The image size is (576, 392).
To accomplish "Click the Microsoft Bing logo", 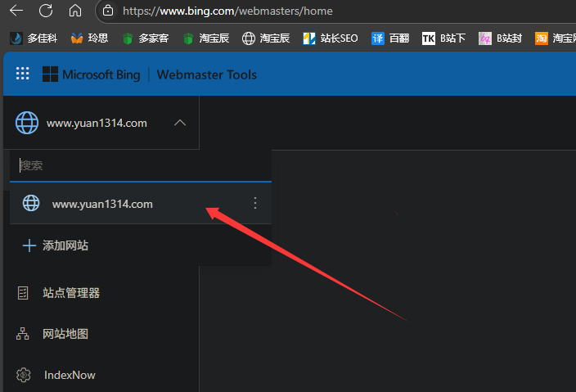I will (91, 74).
